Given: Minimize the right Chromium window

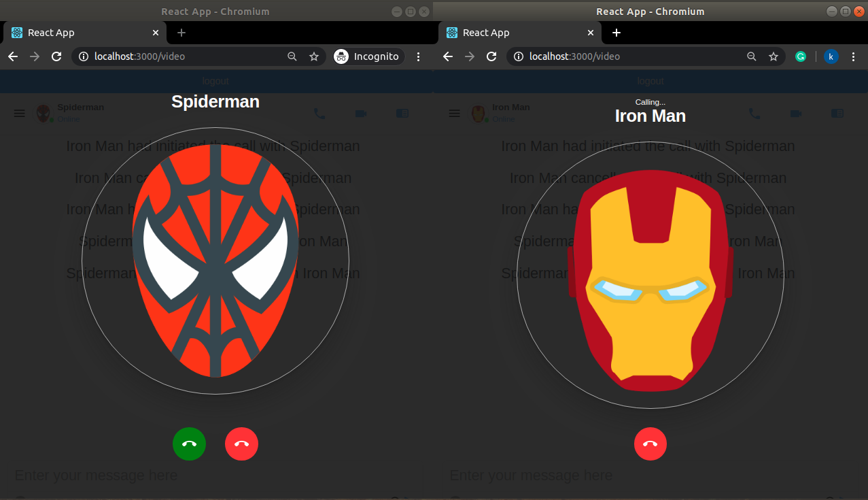Looking at the screenshot, I should click(832, 12).
